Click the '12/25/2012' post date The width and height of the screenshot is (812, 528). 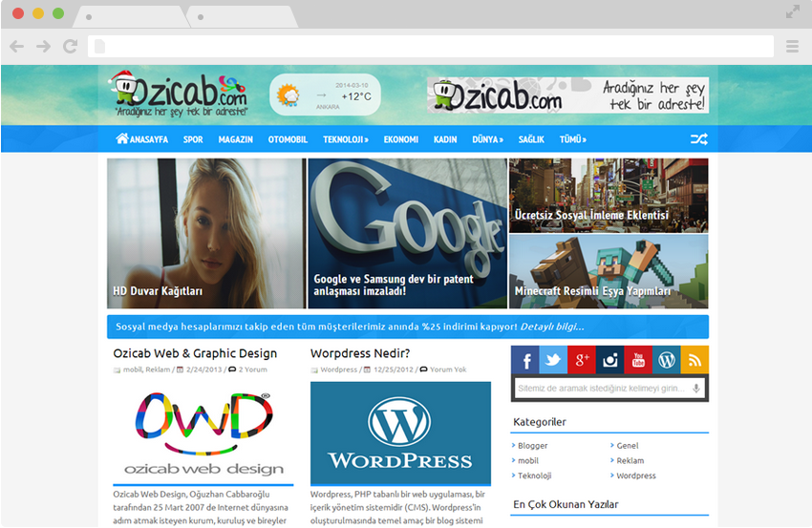(394, 370)
